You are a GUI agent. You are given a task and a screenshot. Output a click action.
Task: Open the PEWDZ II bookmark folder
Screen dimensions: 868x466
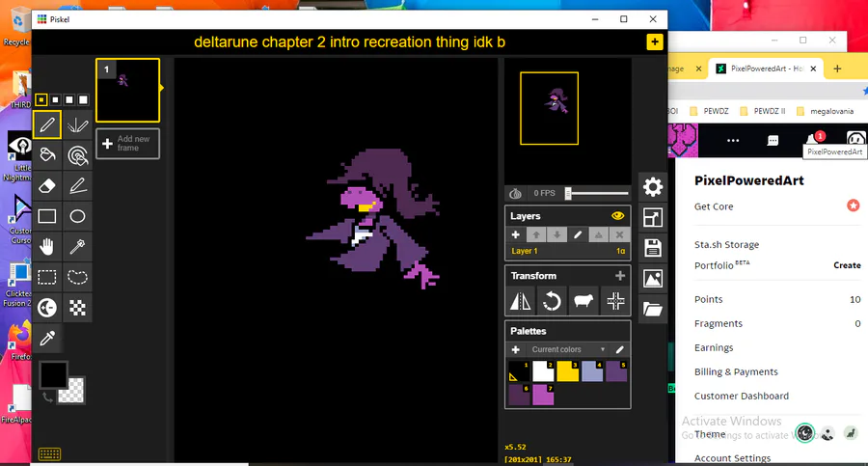(x=763, y=111)
